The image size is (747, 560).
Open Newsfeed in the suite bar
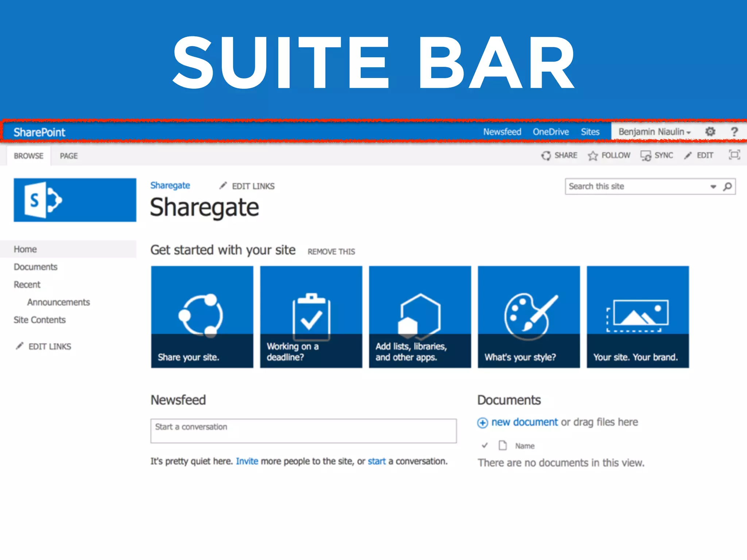[502, 132]
